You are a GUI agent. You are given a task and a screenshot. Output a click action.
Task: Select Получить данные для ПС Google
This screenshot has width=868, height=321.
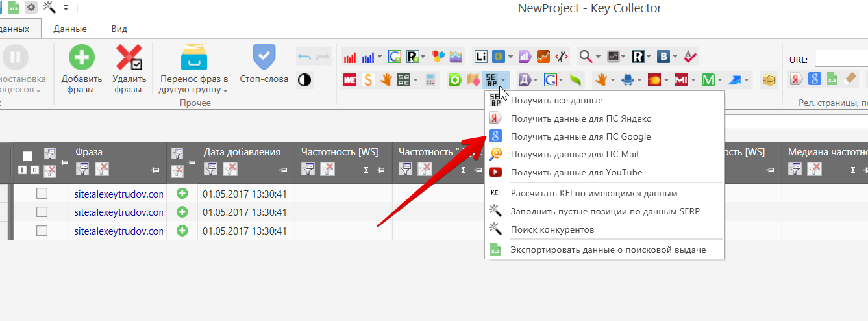pos(580,136)
